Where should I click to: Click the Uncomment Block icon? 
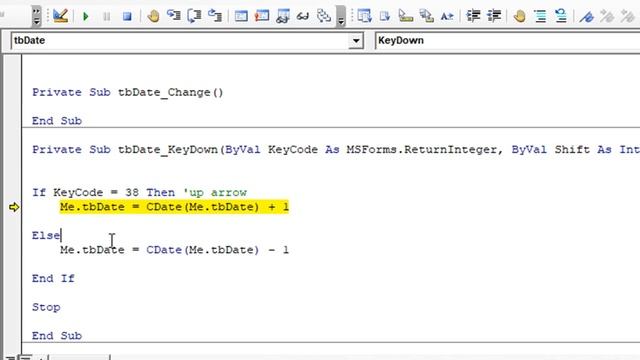(561, 16)
